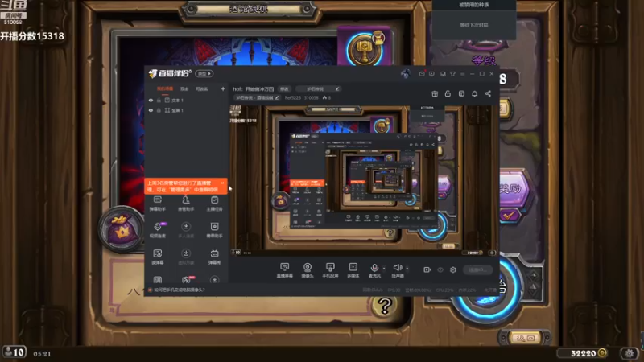Screen dimensions: 644x362
Task: Select the 全屏 1 source row
Action: point(186,110)
